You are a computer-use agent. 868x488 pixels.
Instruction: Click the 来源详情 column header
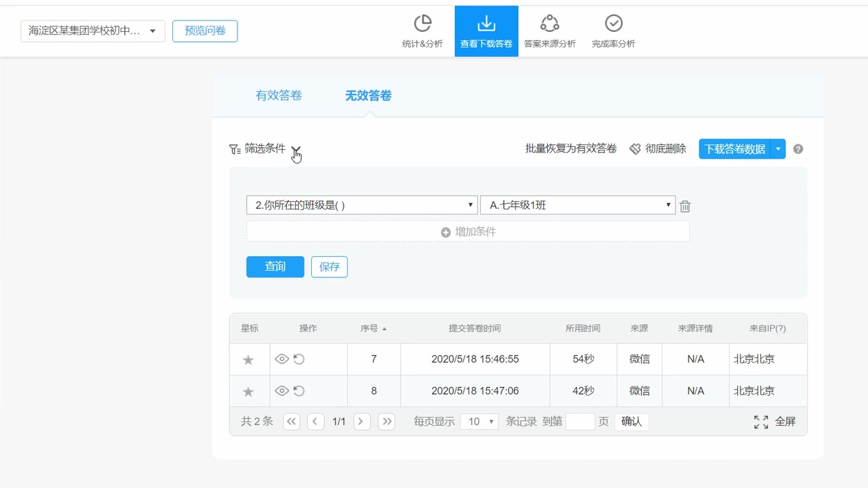695,328
